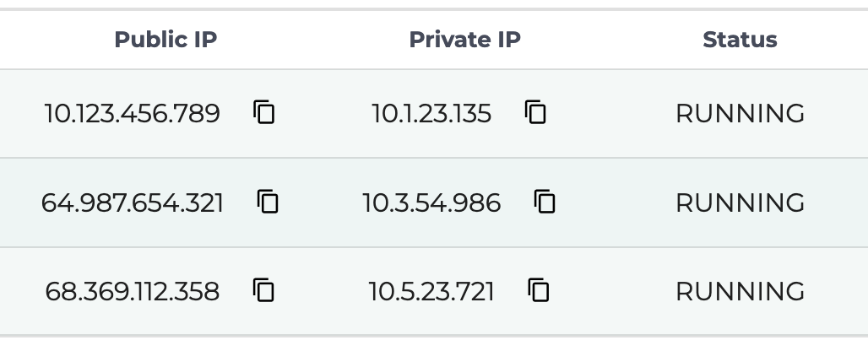Copy private IP 10.3.54.986
Screen dimensions: 868x351
(545, 202)
